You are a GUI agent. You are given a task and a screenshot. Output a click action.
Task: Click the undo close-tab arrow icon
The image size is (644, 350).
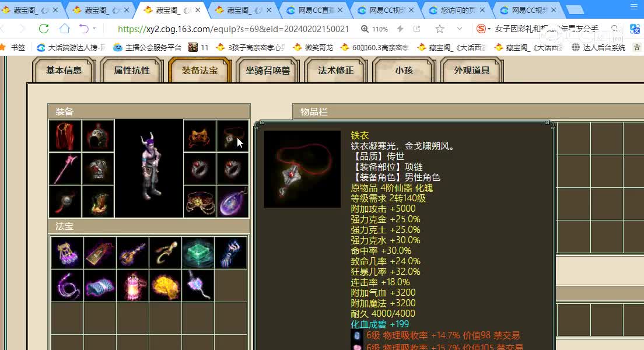click(x=84, y=29)
